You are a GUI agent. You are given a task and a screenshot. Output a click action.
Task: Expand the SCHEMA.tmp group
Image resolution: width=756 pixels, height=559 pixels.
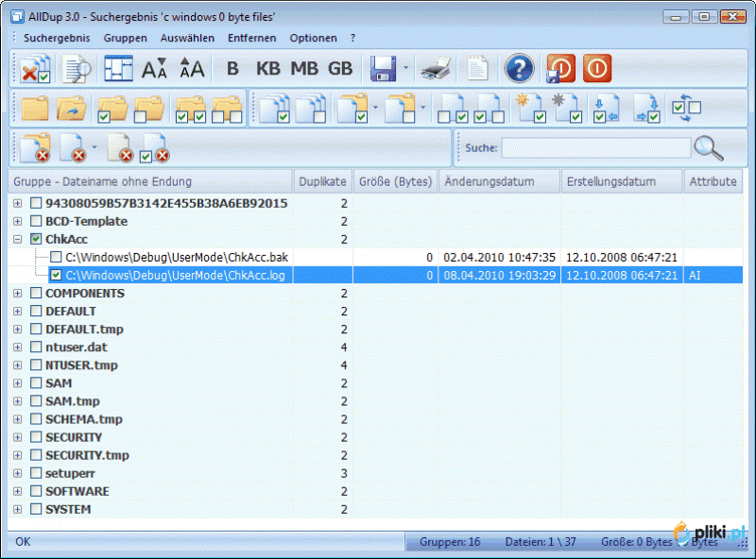tap(17, 419)
